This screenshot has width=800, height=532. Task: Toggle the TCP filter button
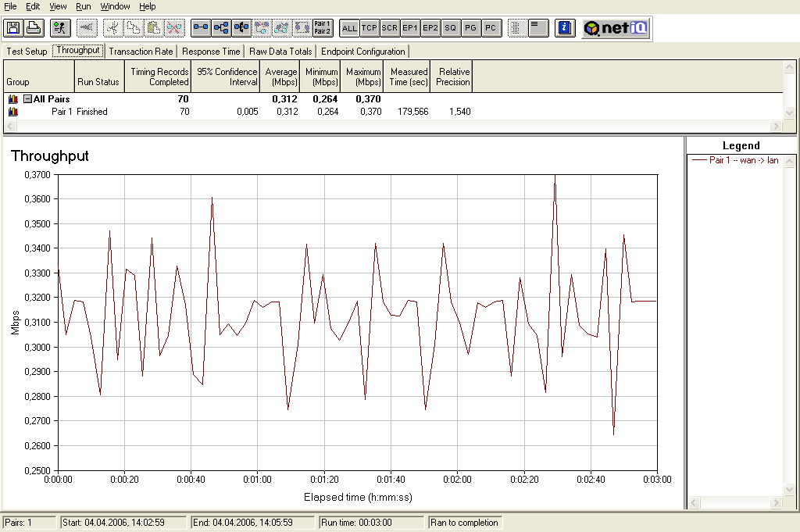click(370, 28)
